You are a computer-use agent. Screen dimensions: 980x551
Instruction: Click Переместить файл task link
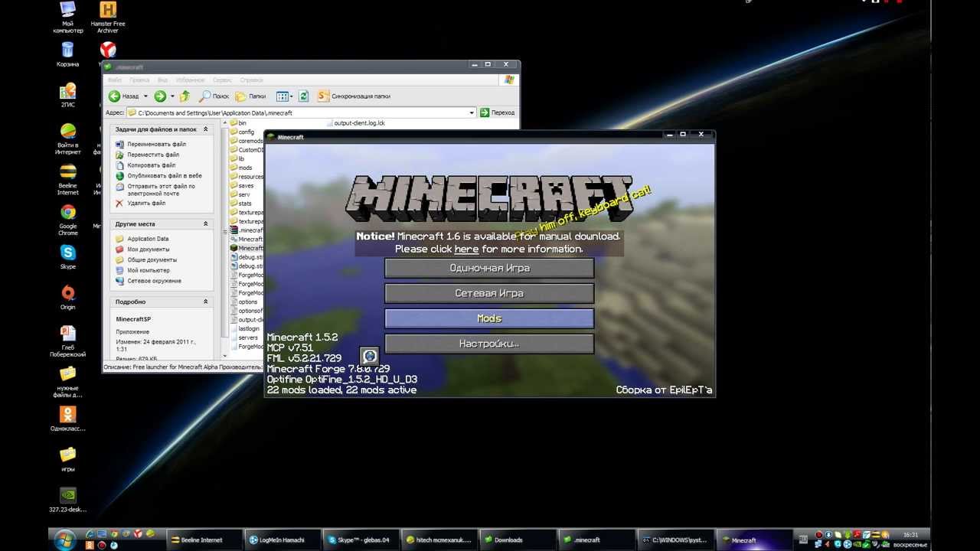coord(153,155)
